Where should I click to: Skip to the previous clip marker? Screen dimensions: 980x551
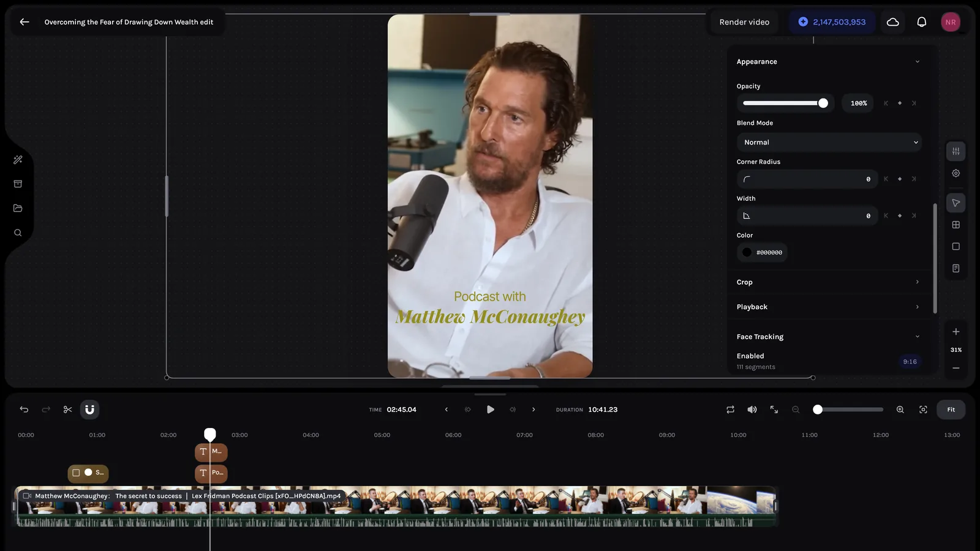point(468,410)
